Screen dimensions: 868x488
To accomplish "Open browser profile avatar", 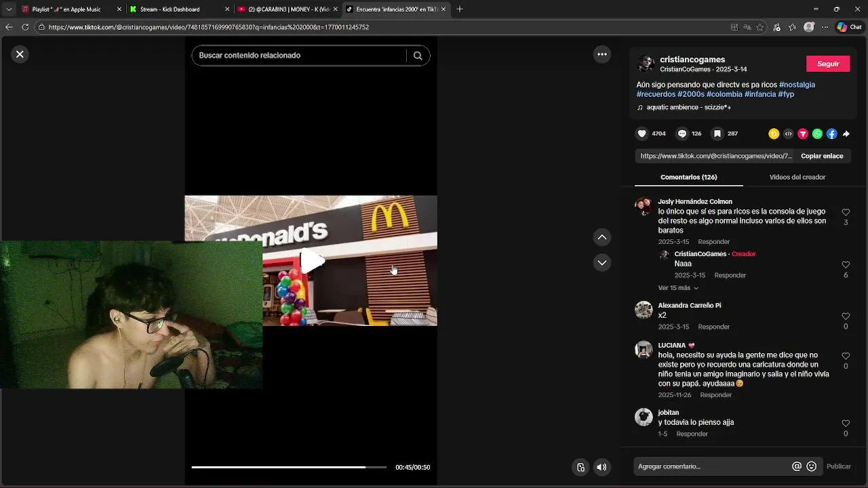I will click(808, 27).
